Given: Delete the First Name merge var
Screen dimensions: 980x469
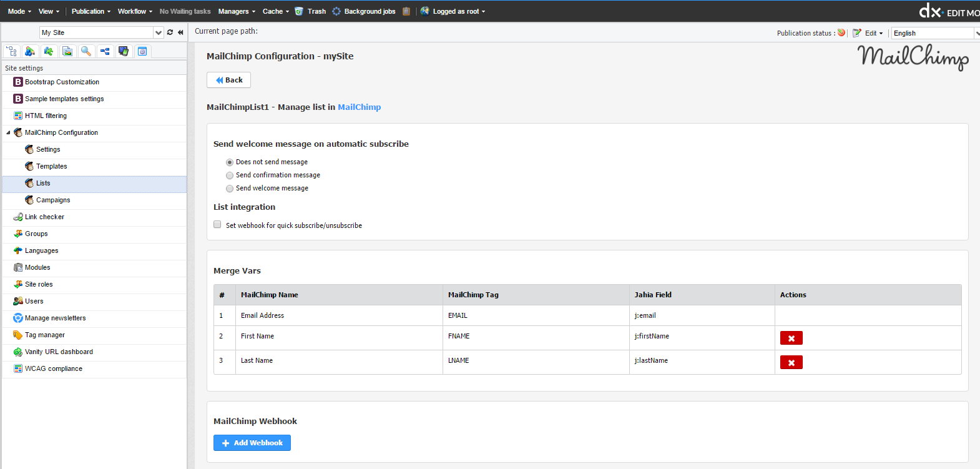Looking at the screenshot, I should click(791, 338).
